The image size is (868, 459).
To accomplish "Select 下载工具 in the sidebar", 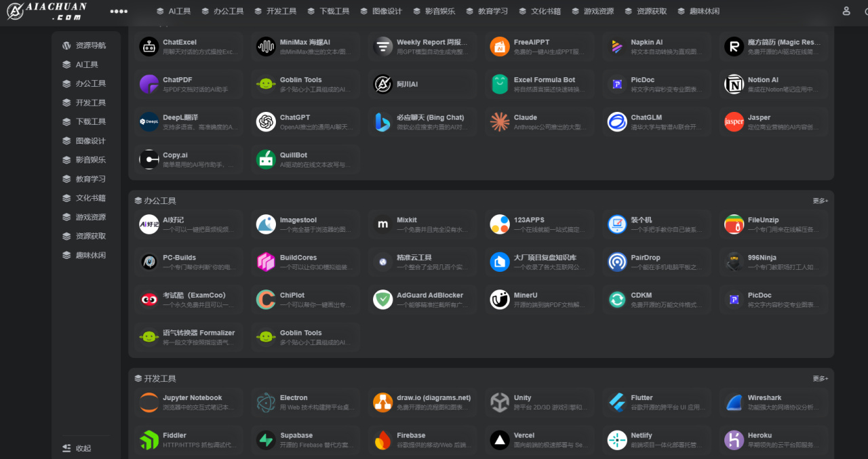I will (85, 122).
